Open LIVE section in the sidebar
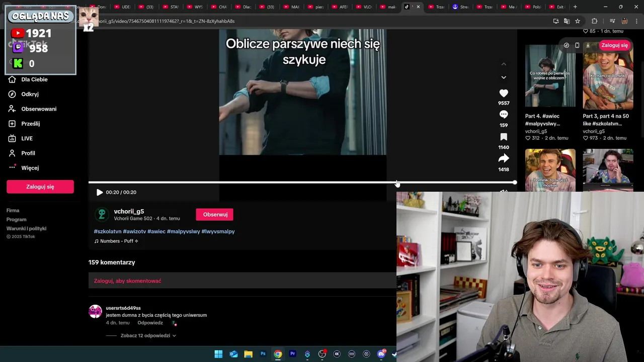Viewport: 644px width, 362px height. click(27, 138)
